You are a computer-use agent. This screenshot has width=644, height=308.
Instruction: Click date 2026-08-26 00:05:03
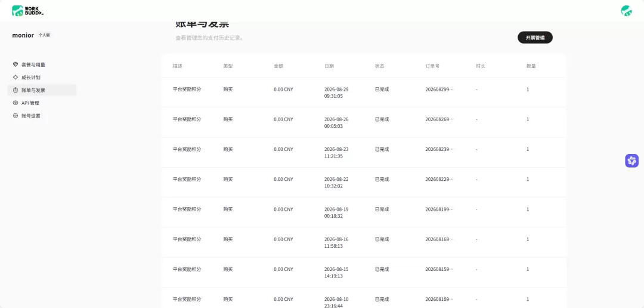tap(336, 122)
